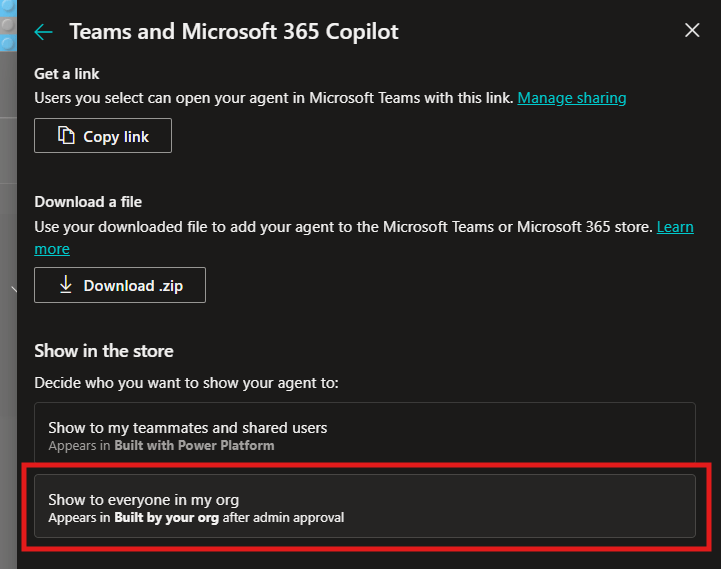Click the Download a file heading
721x569 pixels.
pyautogui.click(x=88, y=201)
